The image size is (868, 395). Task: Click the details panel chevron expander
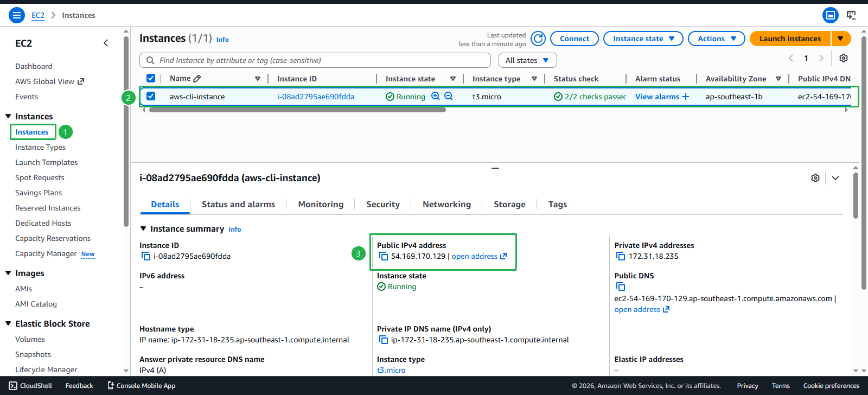click(835, 178)
